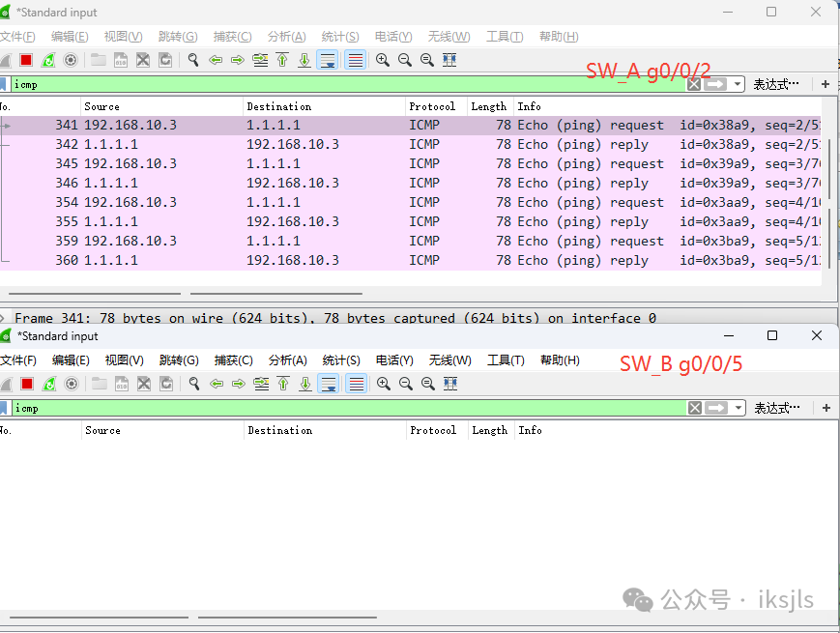Open the 统计(S) menu in bottom window
This screenshot has width=840, height=633.
pos(341,360)
